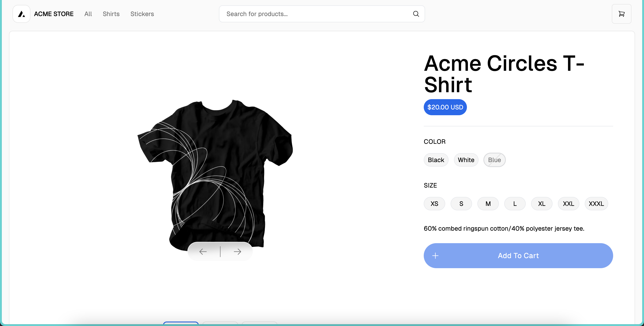Go to the Shirts category
Viewport: 644px width, 326px height.
click(111, 14)
